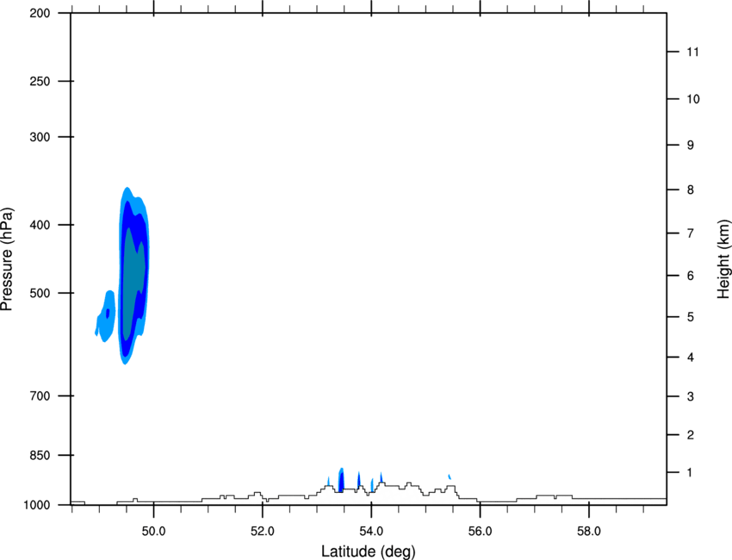
Task: Pick the 7 km height label
Action: point(691,233)
